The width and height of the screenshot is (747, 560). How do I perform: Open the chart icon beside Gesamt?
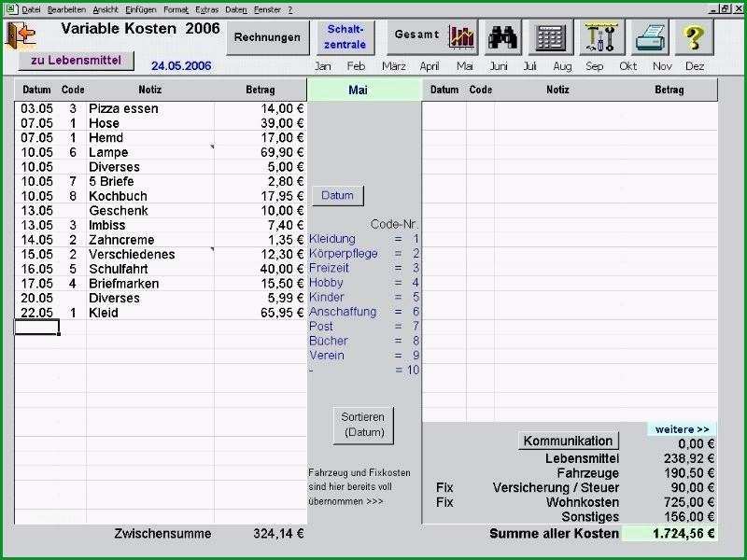click(x=461, y=37)
